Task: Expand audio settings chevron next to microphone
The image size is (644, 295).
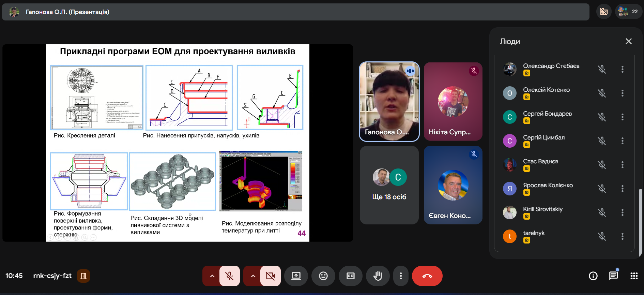Action: pos(212,276)
